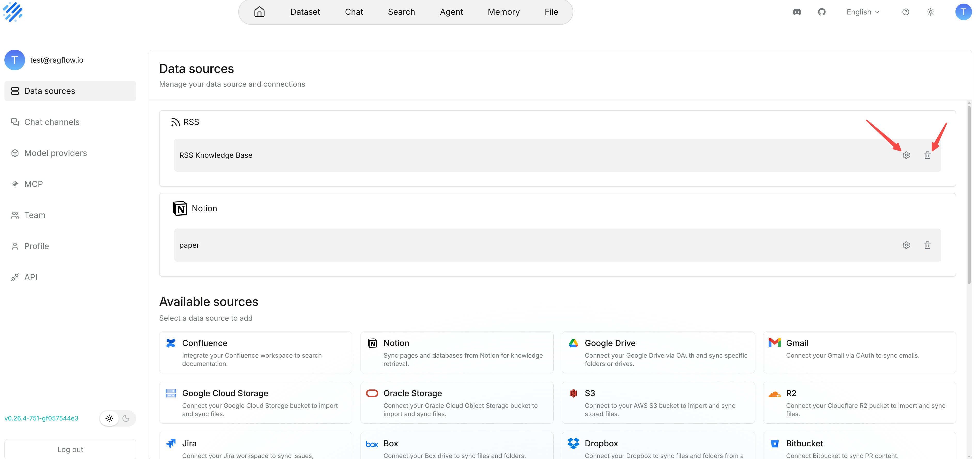
Task: Select Data sources in sidebar
Action: click(x=70, y=91)
